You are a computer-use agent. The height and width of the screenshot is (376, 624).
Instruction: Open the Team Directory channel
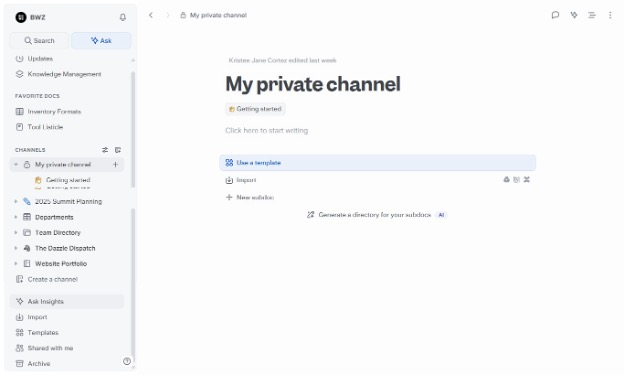(58, 232)
